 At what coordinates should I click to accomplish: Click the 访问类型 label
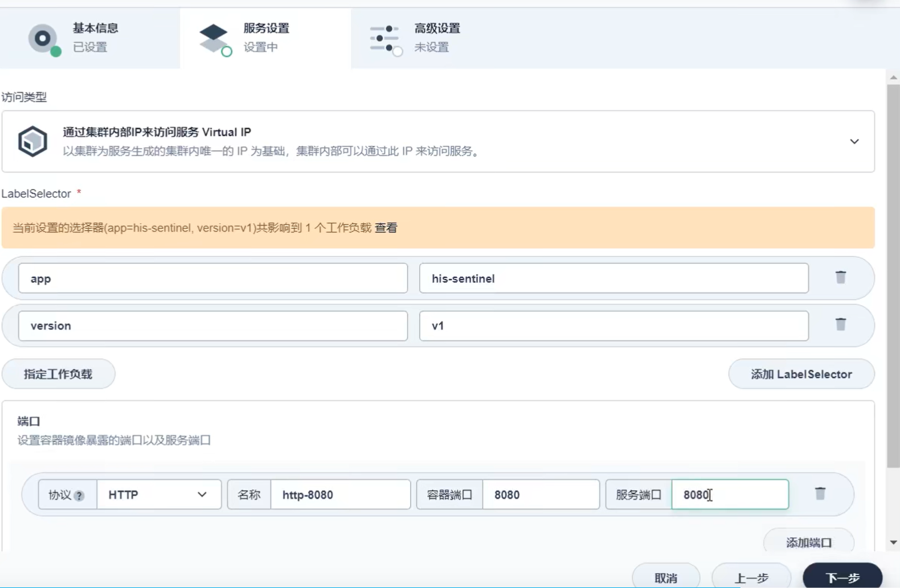coord(24,97)
